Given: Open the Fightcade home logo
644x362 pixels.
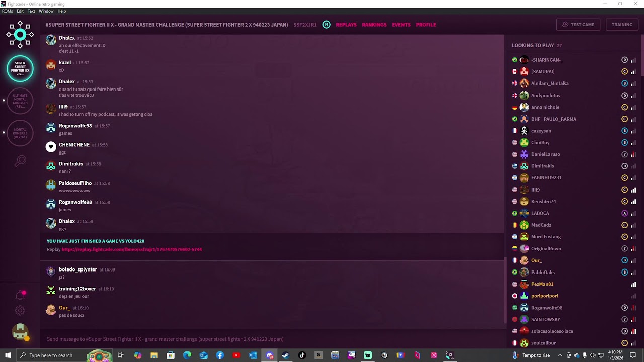Looking at the screenshot, I should [x=20, y=35].
